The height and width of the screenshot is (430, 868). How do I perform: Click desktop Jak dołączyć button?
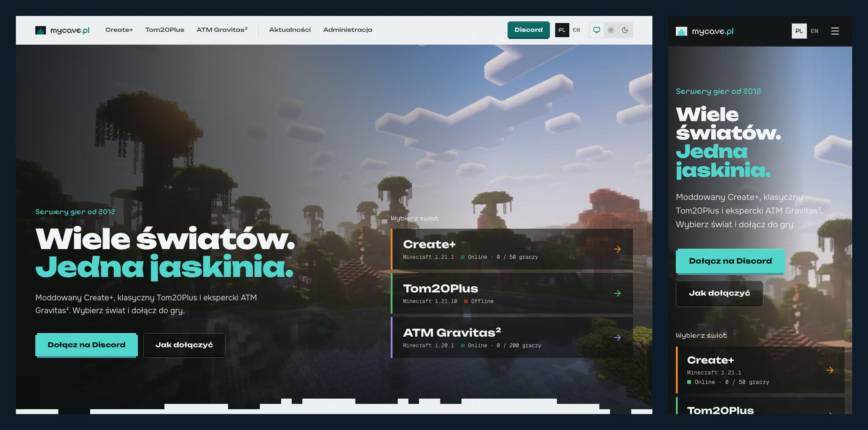pos(184,345)
